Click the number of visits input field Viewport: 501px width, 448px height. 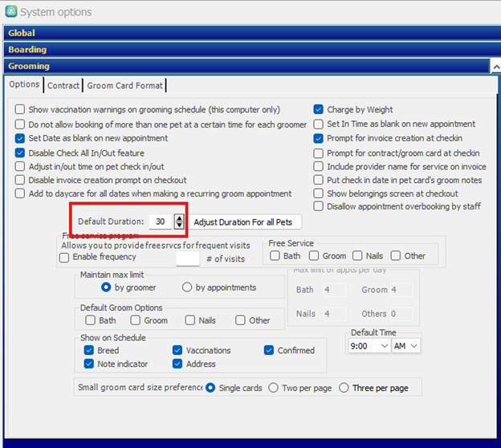point(188,259)
